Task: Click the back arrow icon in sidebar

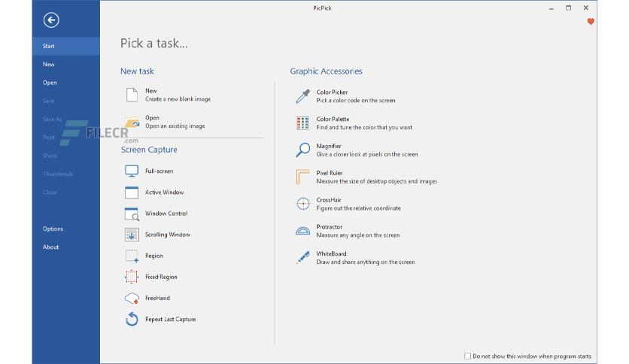Action: click(51, 20)
